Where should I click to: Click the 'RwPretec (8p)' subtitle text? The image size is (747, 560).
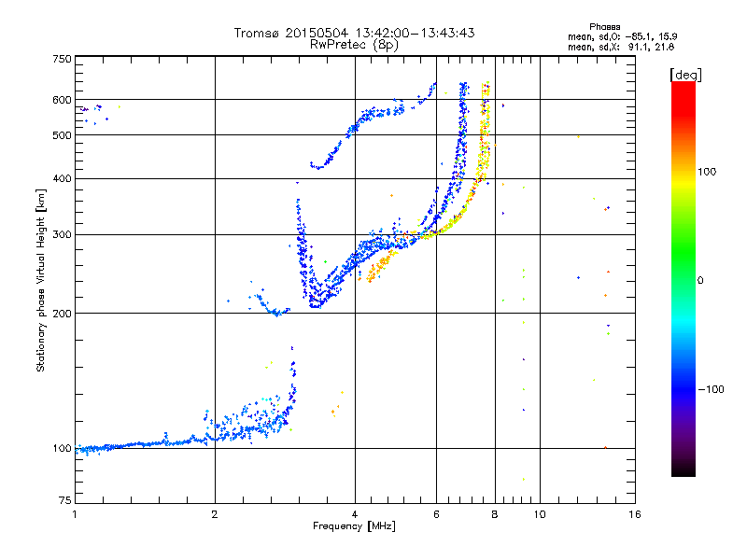[355, 45]
